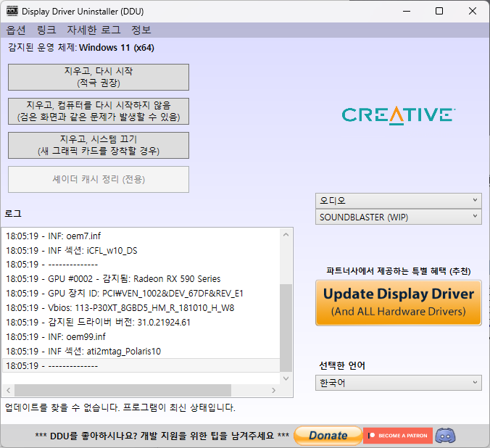Image resolution: width=490 pixels, height=448 pixels.
Task: Expand the SOUNDBLASTER (WIP) dropdown
Action: click(399, 217)
